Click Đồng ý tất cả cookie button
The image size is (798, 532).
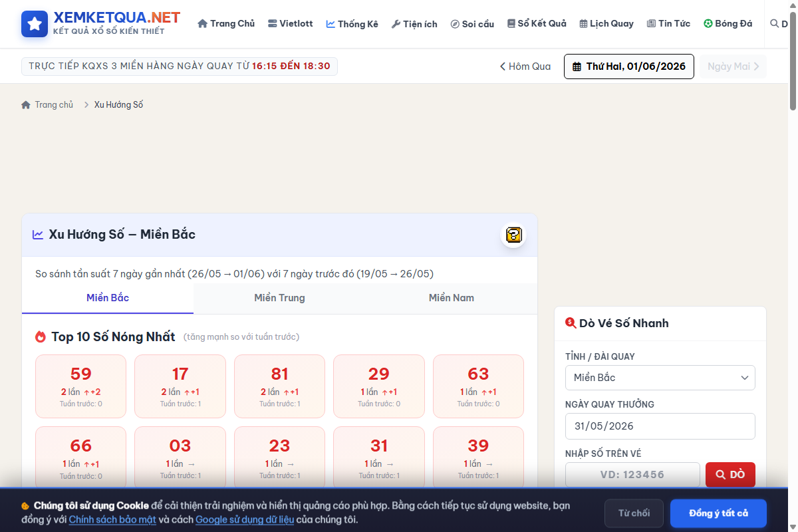718,513
